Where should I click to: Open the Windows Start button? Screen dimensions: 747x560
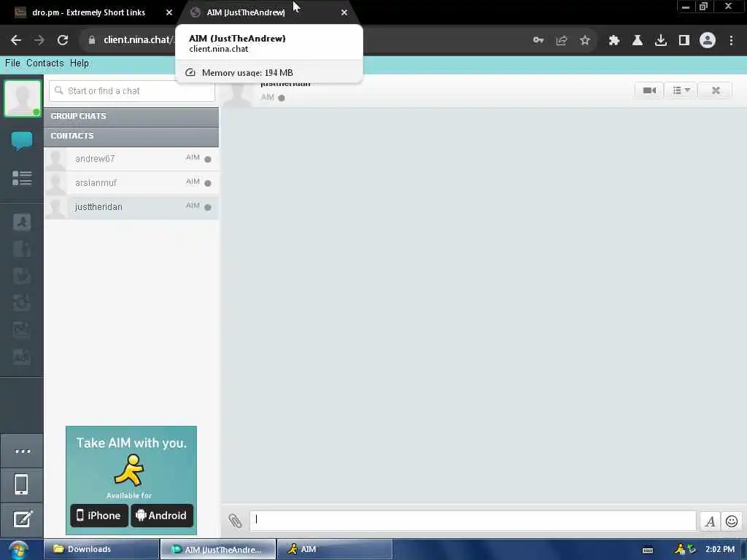[18, 550]
